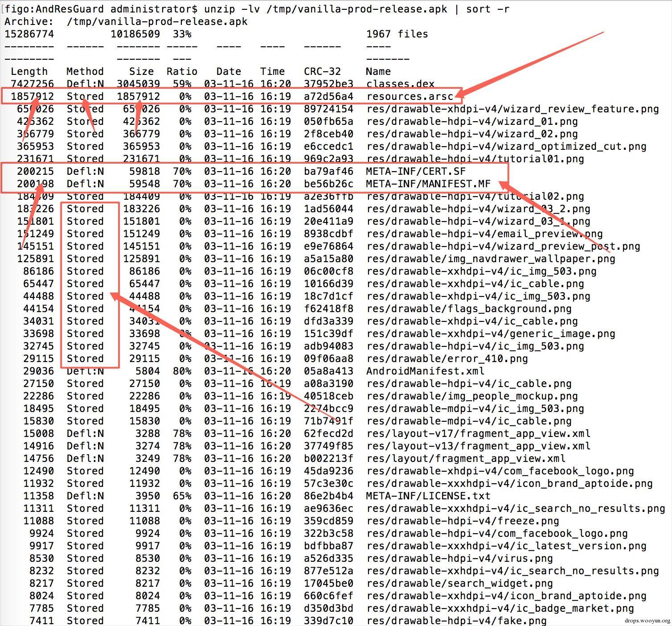Select the "1967 files" summary text
Screen dimensions: 672x626
tap(397, 34)
